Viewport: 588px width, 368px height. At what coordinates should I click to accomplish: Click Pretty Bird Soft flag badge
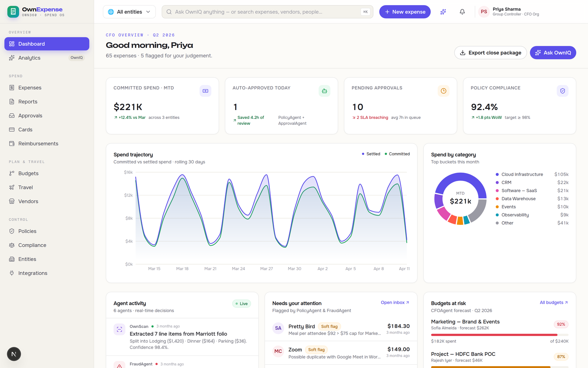click(329, 326)
